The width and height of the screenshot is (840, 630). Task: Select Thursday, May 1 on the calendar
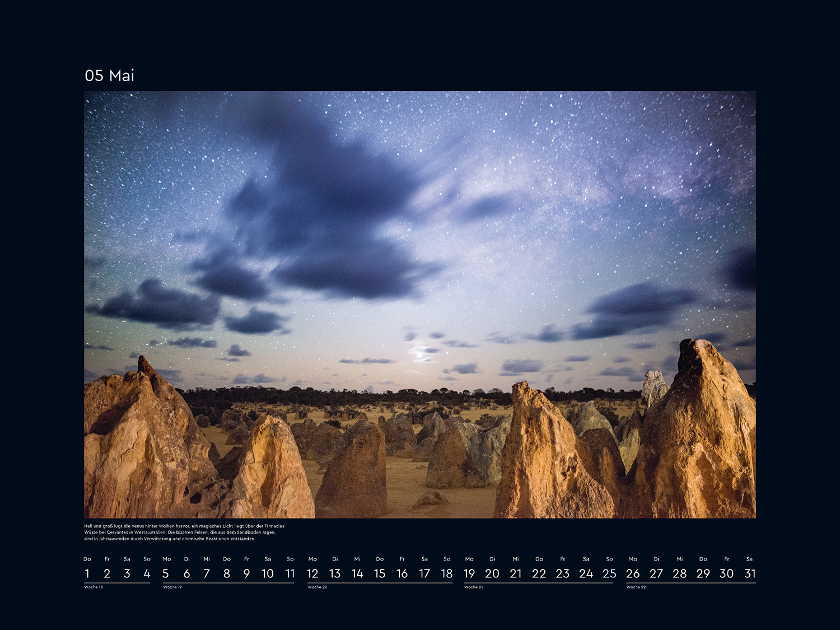[87, 573]
